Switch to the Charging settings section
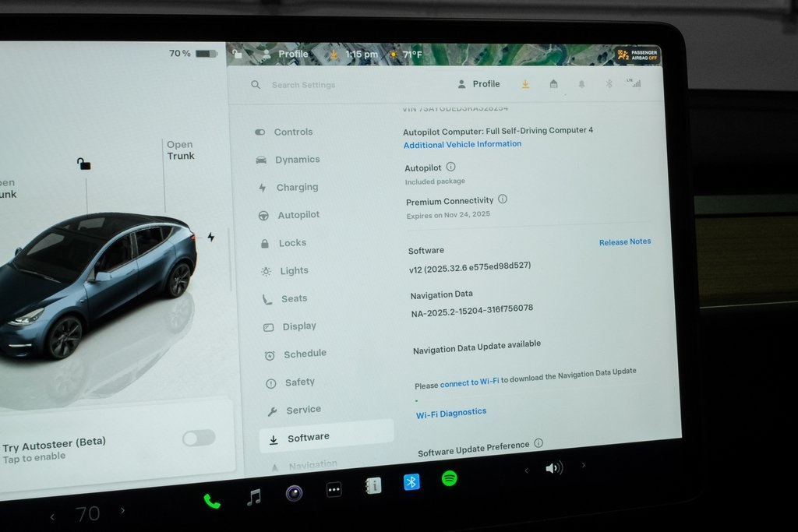The image size is (798, 532). (x=297, y=187)
